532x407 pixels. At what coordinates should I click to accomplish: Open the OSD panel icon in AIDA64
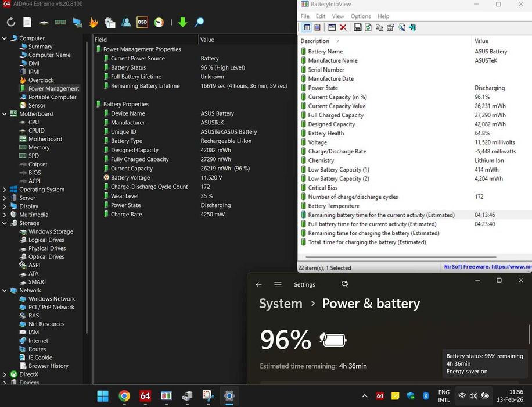[x=142, y=23]
